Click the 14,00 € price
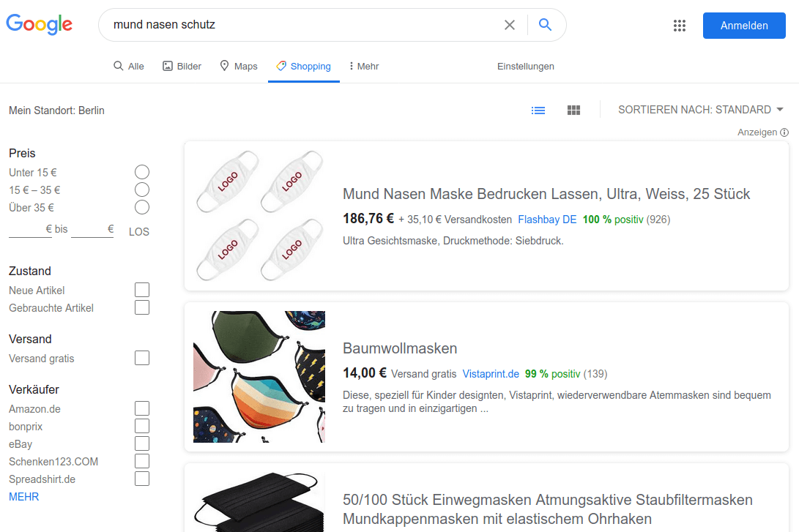The height and width of the screenshot is (532, 799). click(365, 372)
